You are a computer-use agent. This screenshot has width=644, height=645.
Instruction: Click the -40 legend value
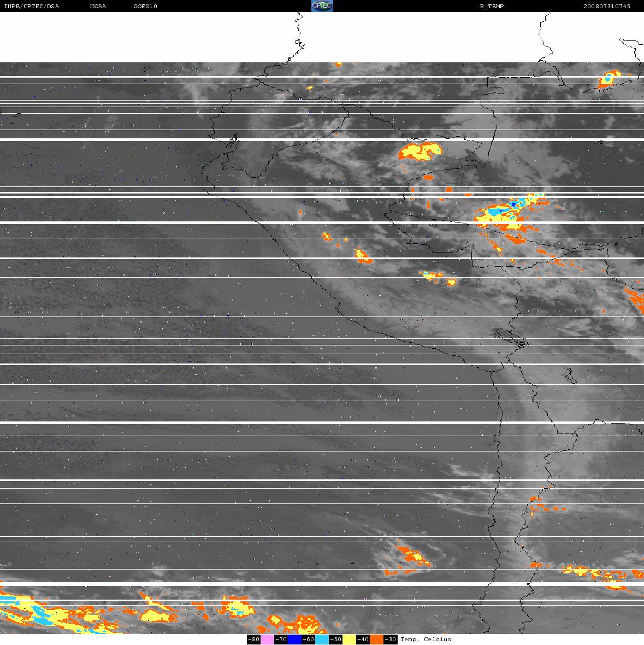pos(363,639)
